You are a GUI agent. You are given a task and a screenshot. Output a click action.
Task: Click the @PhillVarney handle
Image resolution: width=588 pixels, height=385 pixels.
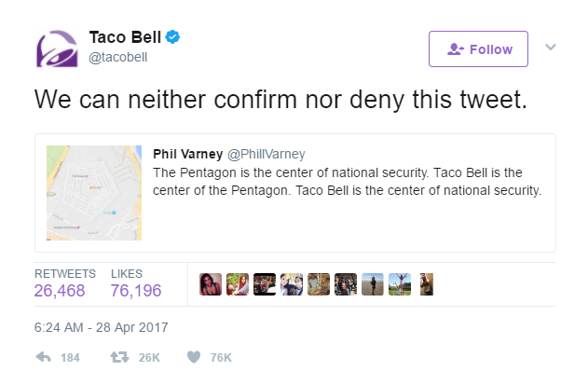[267, 154]
